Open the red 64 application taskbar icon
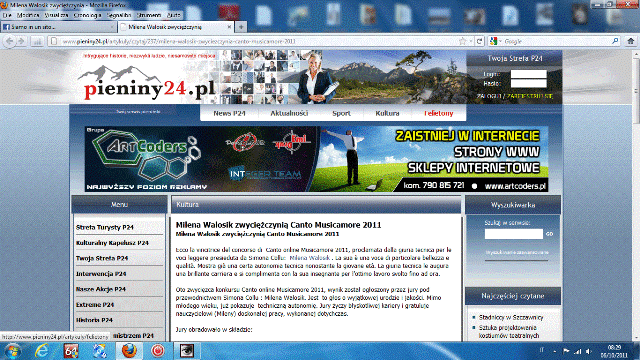 click(x=71, y=351)
